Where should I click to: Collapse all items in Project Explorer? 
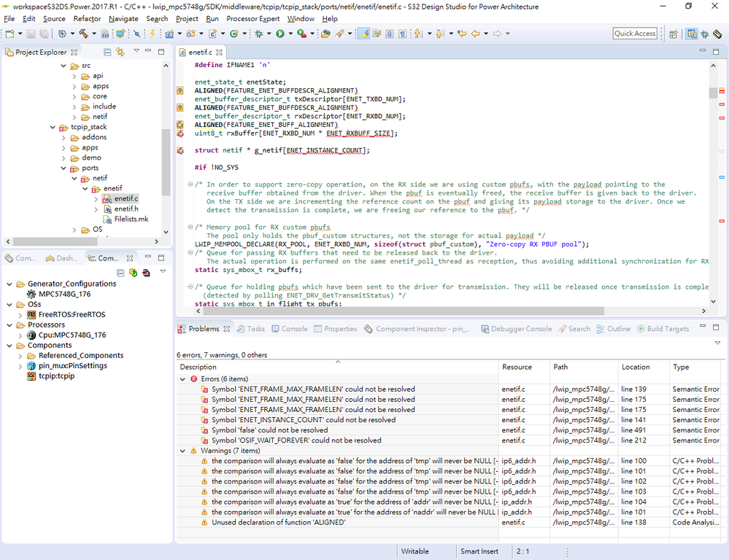(107, 52)
